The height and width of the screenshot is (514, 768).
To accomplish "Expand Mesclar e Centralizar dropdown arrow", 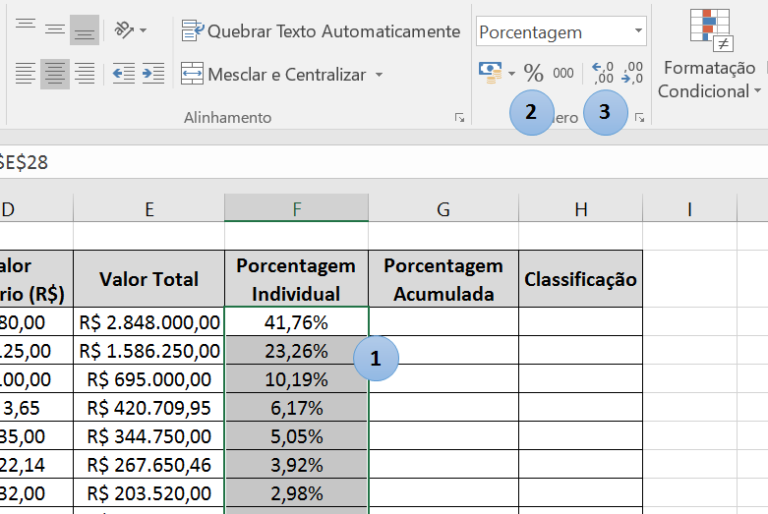I will click(x=379, y=74).
